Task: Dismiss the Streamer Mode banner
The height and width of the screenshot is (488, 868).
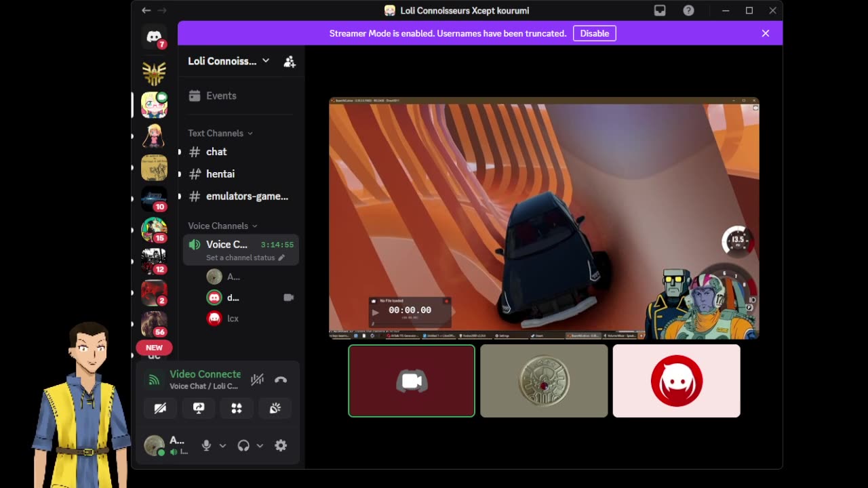Action: click(766, 33)
